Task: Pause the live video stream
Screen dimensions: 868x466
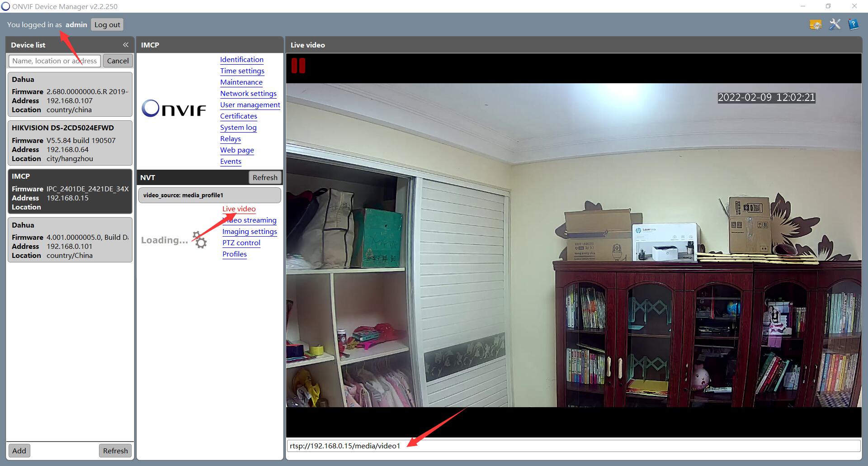Action: point(298,66)
